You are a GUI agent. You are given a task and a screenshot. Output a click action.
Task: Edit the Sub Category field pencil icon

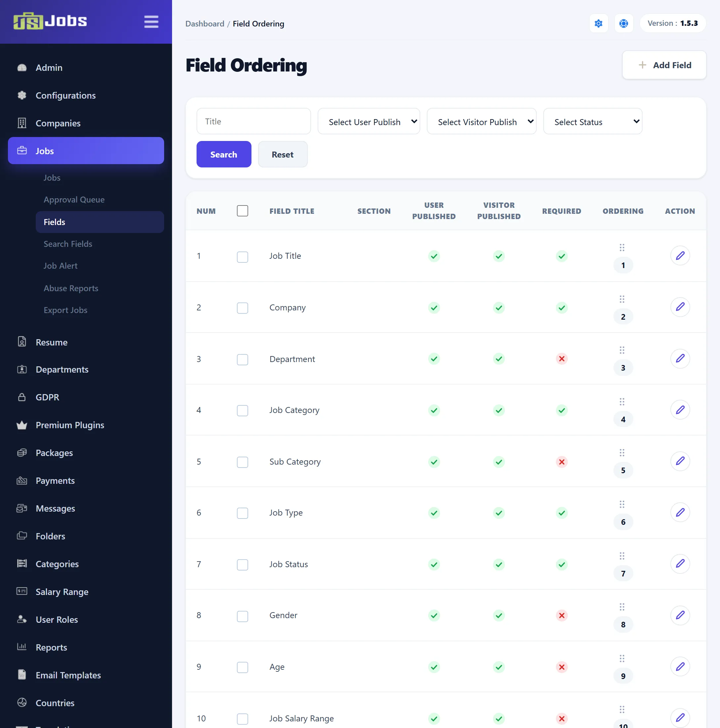pyautogui.click(x=680, y=461)
